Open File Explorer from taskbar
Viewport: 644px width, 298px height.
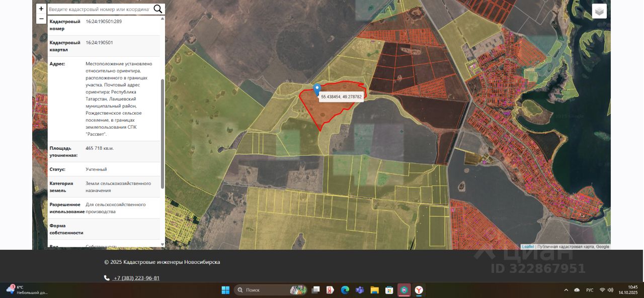pyautogui.click(x=374, y=290)
